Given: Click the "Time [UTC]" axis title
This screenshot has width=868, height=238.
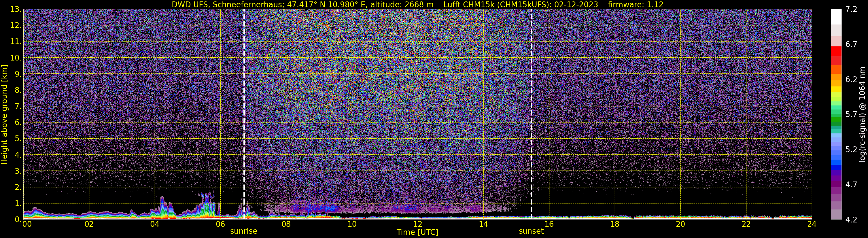Looking at the screenshot, I should point(417,232).
